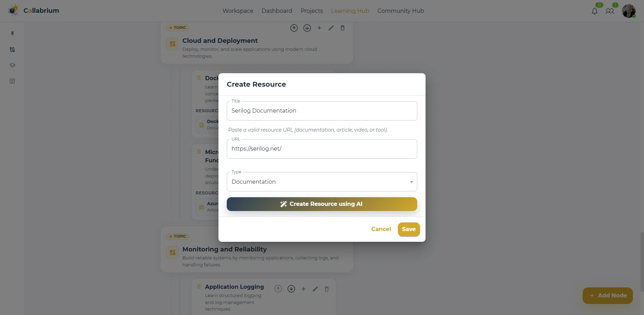
Task: Select the pin icon in left sidebar
Action: pos(12,34)
